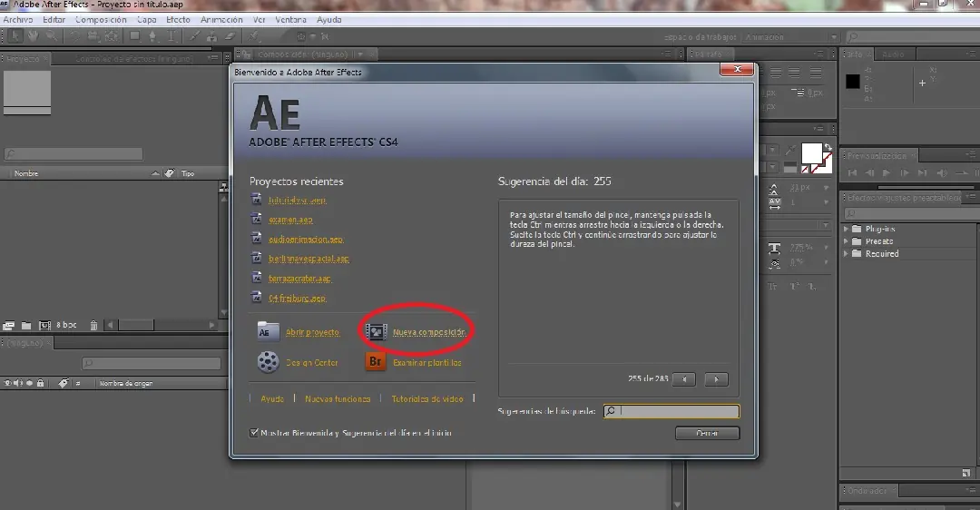Screen dimensions: 980x510
Task: Select the Unified Camera tool
Action: pyautogui.click(x=93, y=36)
